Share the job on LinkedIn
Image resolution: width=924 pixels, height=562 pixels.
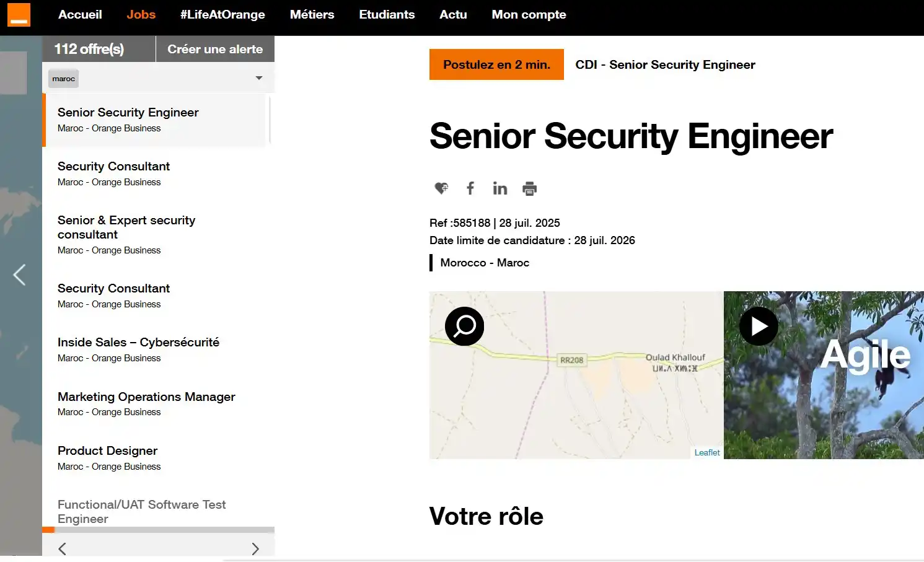500,188
